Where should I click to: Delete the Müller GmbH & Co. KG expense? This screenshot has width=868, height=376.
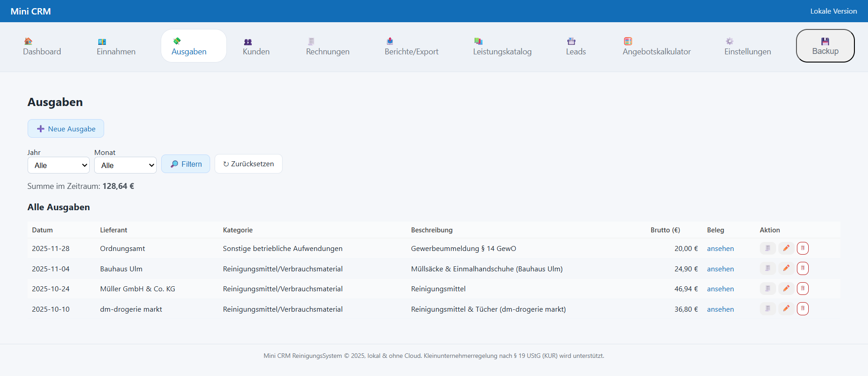pyautogui.click(x=802, y=289)
